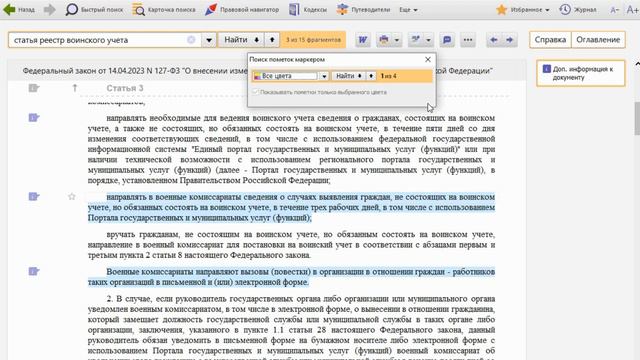Screen dimensions: 640x360
Task: Decrease font size with A-
Action: pos(615,10)
